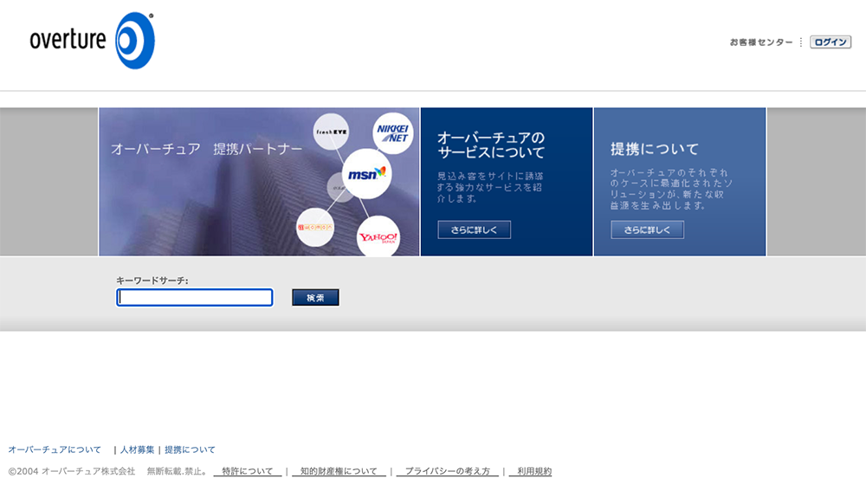Open the 提携について footer link
Screen dimensions: 866x504
[190, 450]
